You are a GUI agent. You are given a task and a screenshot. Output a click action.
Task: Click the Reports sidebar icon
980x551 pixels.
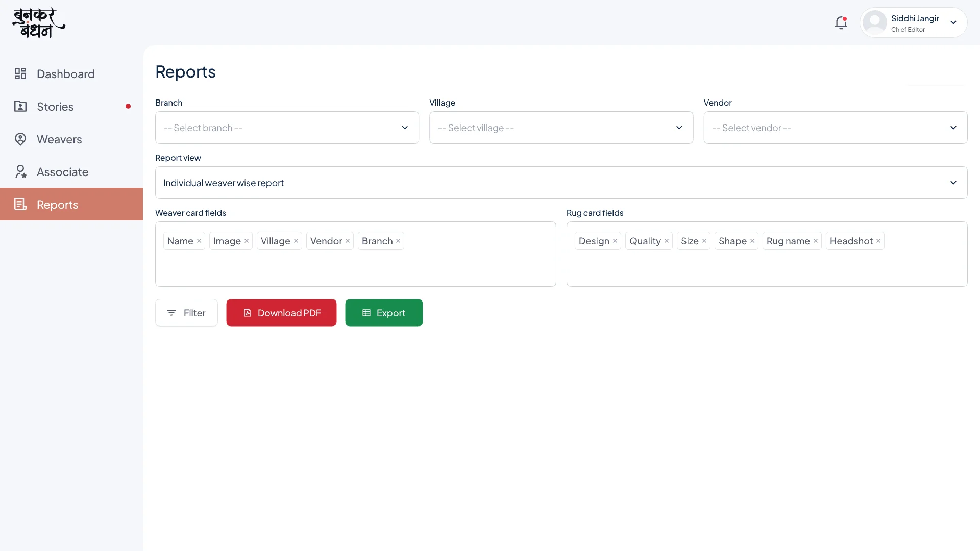coord(20,205)
